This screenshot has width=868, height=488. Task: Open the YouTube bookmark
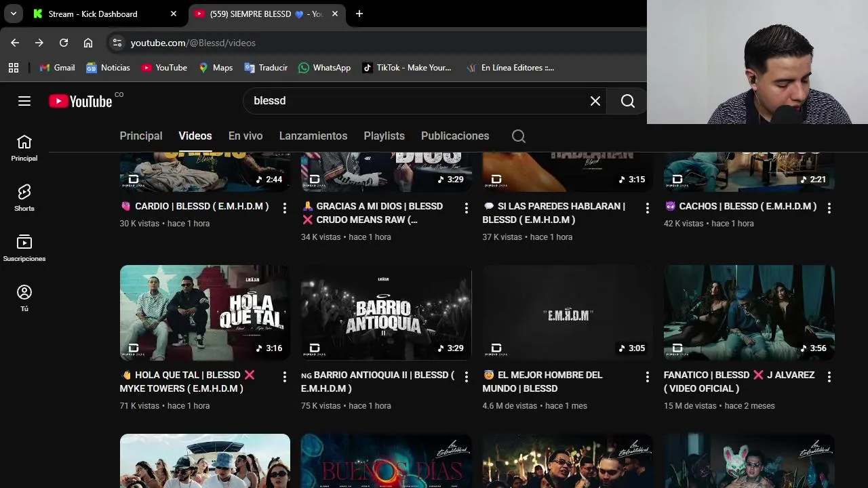click(x=164, y=68)
